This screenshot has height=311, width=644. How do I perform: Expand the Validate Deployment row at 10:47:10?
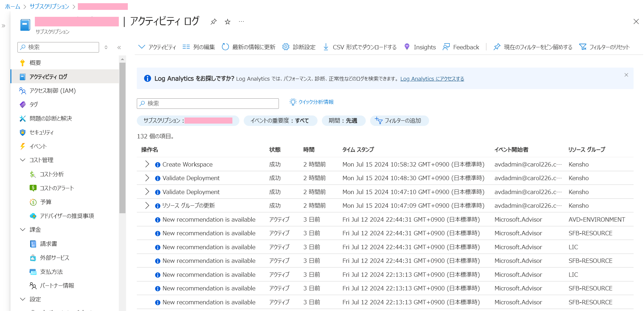[x=147, y=192]
